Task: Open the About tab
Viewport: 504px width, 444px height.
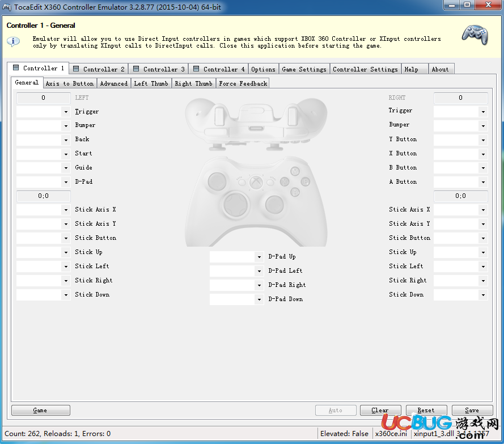Action: 441,69
